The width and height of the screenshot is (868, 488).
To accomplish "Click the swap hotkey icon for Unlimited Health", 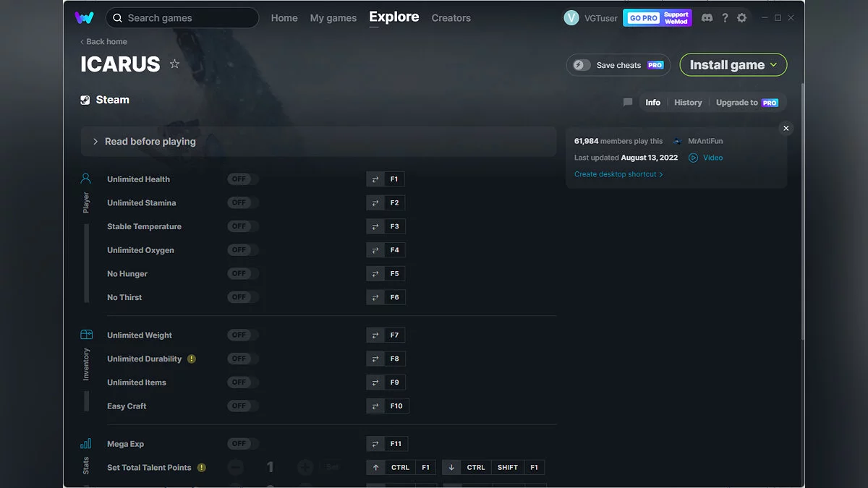I will coord(375,179).
